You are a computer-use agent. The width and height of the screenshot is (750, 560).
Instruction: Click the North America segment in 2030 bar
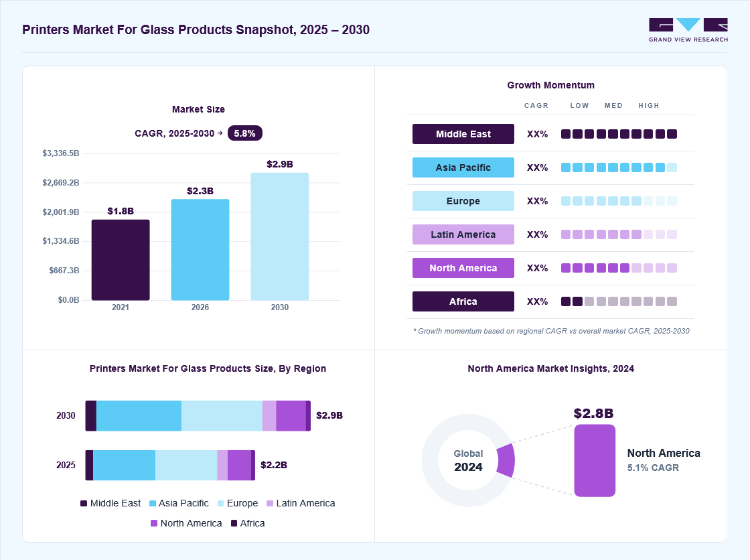tap(291, 415)
